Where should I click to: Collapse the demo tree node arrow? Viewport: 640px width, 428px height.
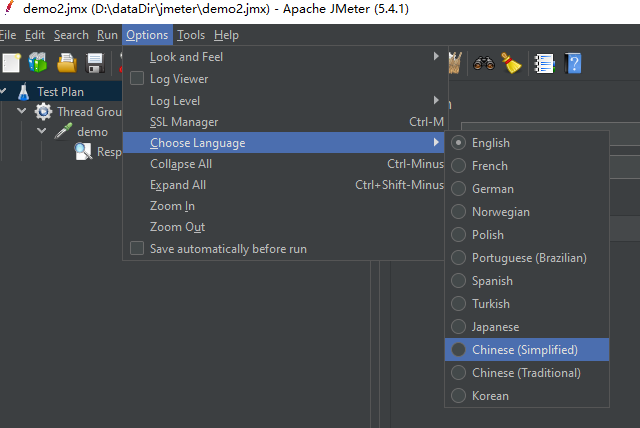pyautogui.click(x=41, y=131)
